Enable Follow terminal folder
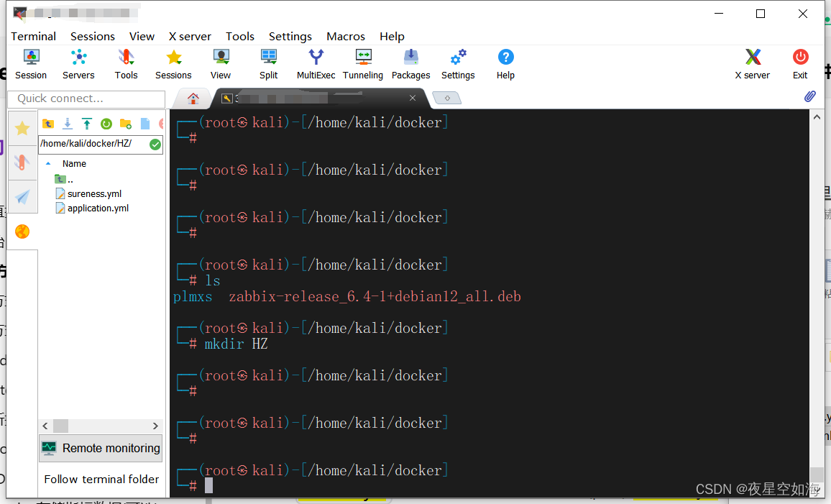 (101, 479)
